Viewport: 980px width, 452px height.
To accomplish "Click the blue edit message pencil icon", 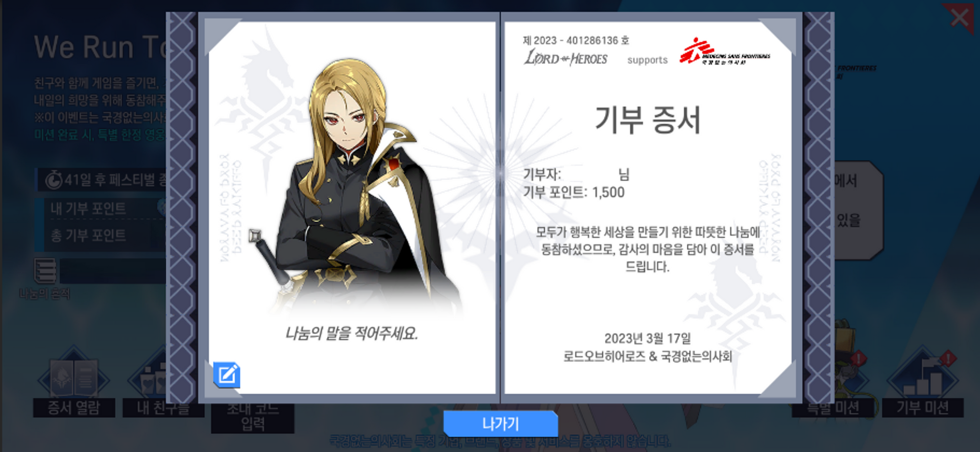I will tap(226, 375).
